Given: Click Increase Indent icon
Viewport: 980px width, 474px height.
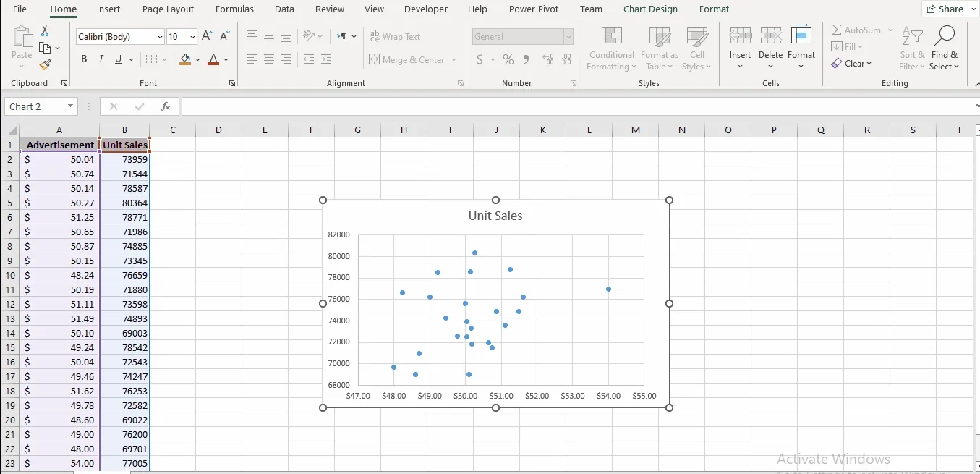Looking at the screenshot, I should [326, 59].
